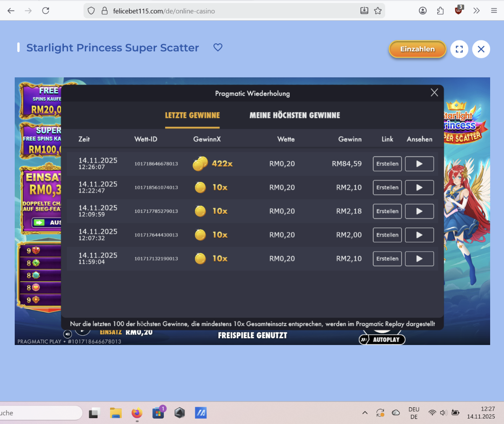The width and height of the screenshot is (504, 424).
Task: Play replay of the 12:22:47 win
Action: pos(419,187)
